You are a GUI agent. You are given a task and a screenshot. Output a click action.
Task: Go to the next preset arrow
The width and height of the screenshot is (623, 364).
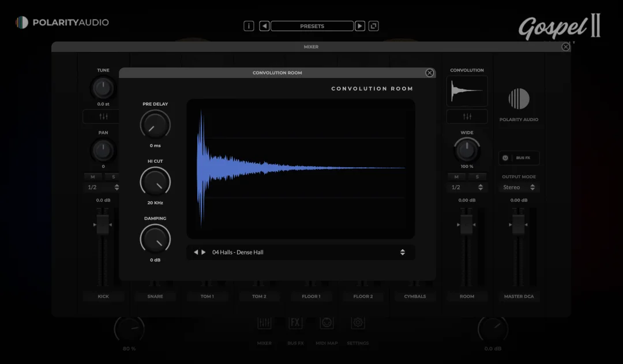pos(360,26)
